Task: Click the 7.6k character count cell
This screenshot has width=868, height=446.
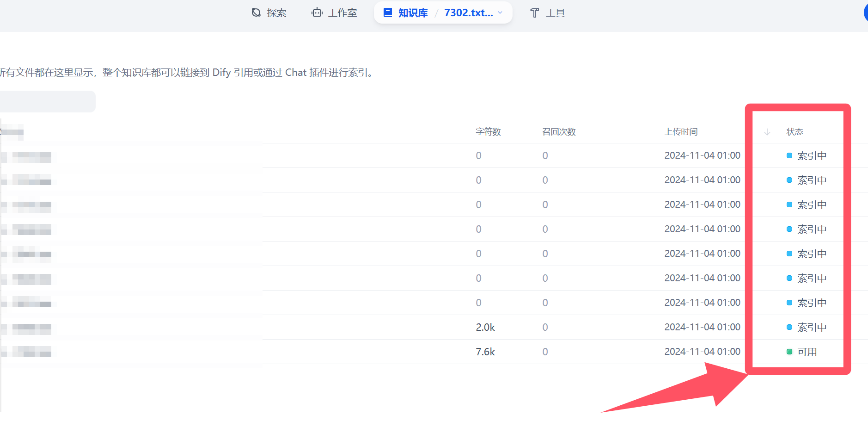Action: 485,352
